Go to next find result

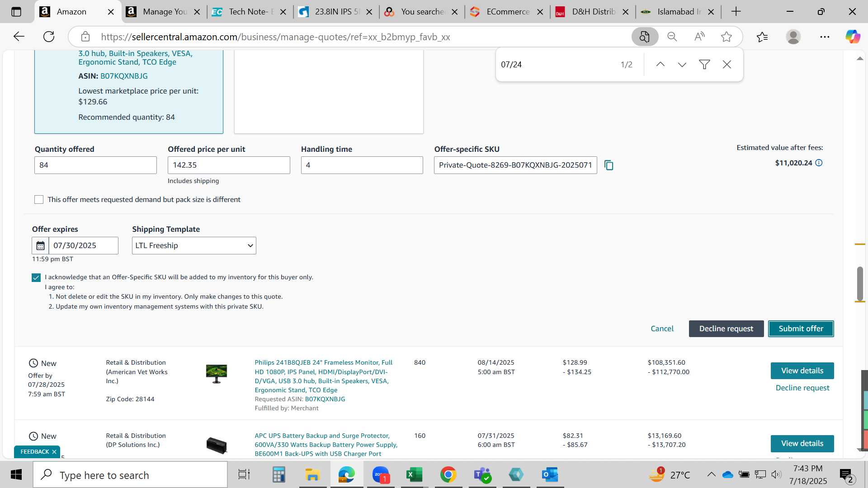pos(682,65)
